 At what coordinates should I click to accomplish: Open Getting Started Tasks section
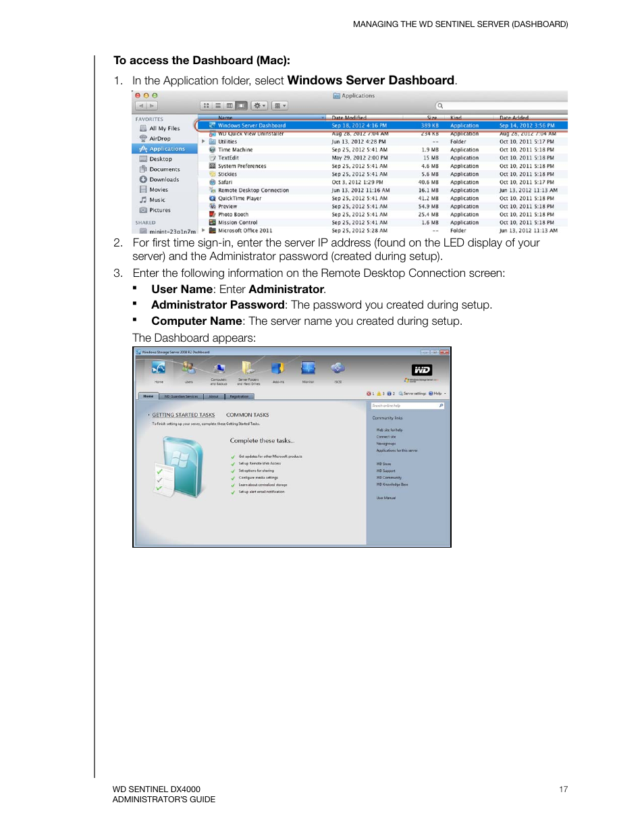183,415
